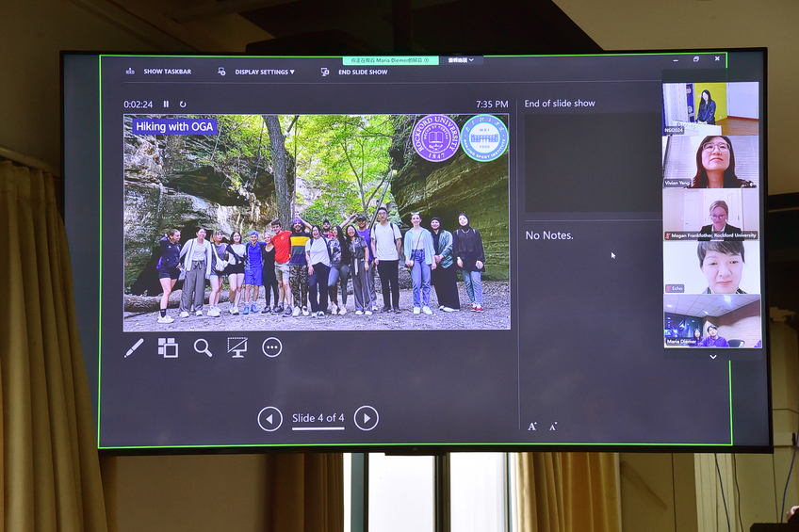Make the notes text smaller
Image resolution: width=799 pixels, height=532 pixels.
coord(553,427)
